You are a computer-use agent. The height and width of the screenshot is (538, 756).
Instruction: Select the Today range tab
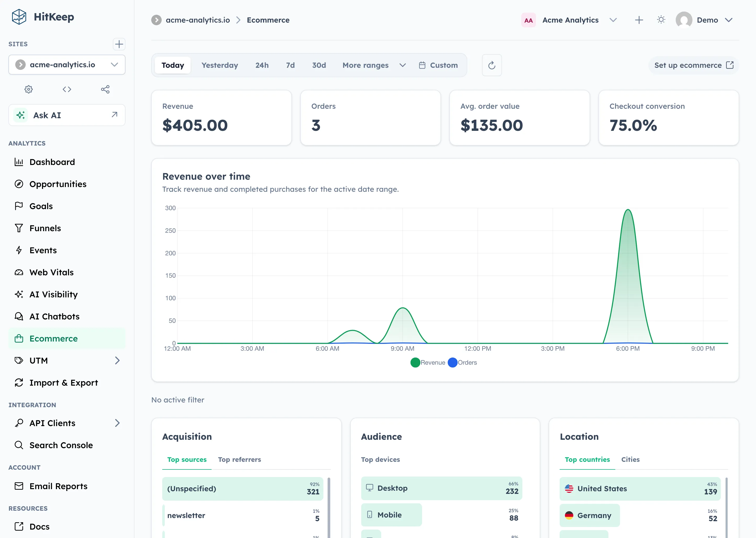pyautogui.click(x=173, y=65)
